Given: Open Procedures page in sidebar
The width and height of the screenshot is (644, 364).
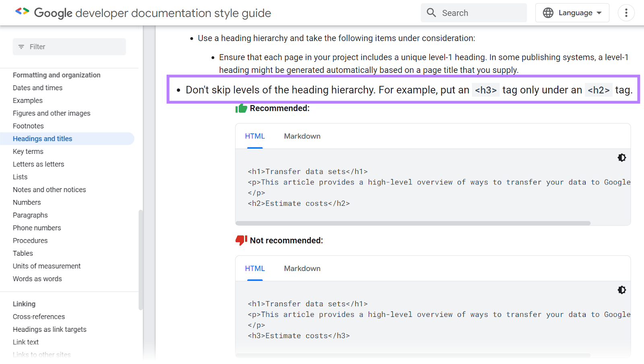Looking at the screenshot, I should click(30, 240).
